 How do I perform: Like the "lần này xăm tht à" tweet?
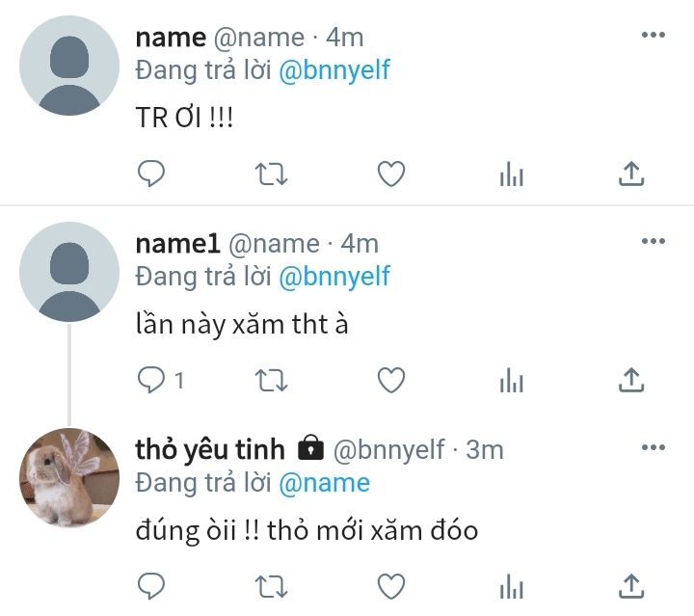(391, 380)
